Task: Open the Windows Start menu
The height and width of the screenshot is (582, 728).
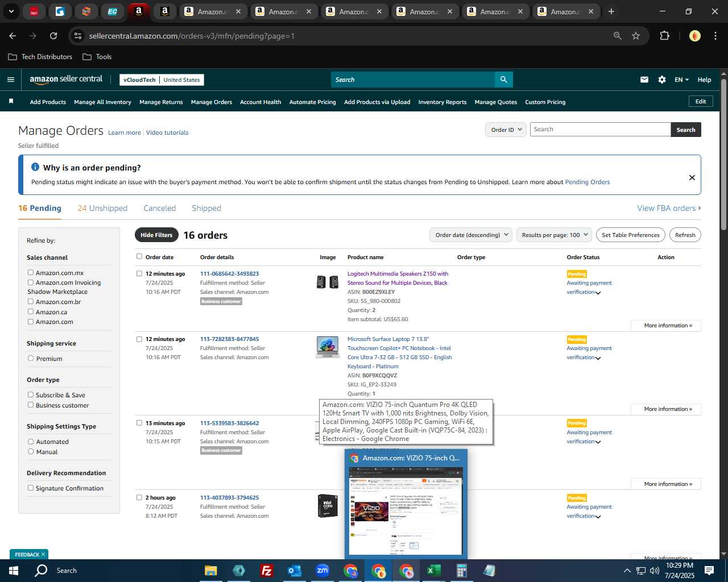Action: 14,571
